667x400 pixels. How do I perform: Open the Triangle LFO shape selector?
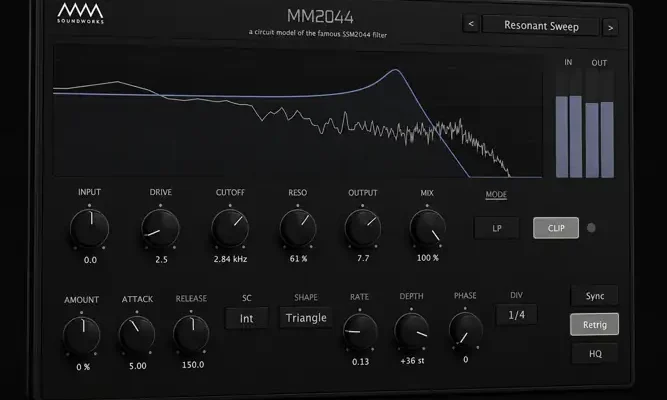pos(306,317)
